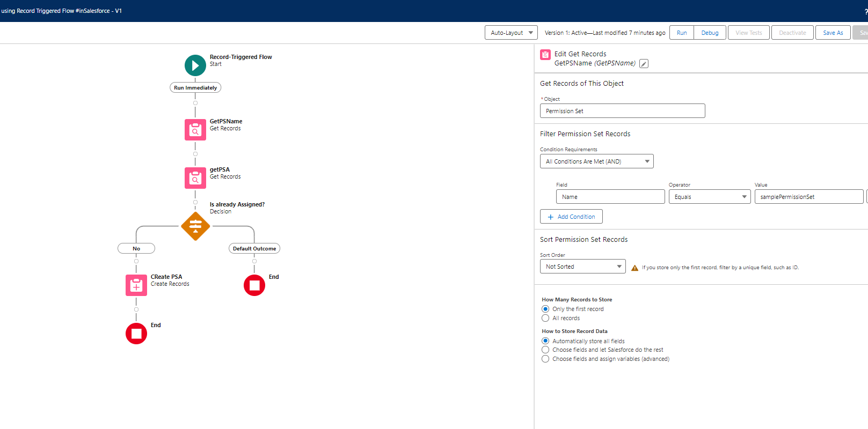Click the Permission Set object field
868x429 pixels.
[622, 111]
